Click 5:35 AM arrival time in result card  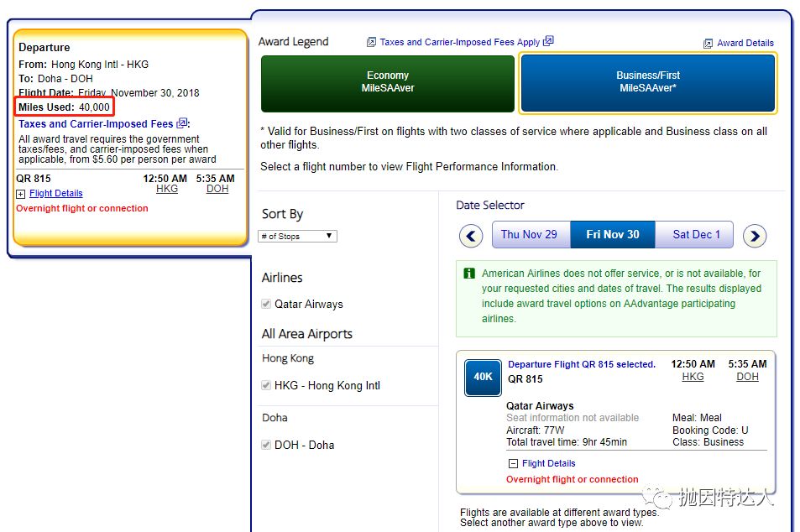pyautogui.click(x=747, y=364)
